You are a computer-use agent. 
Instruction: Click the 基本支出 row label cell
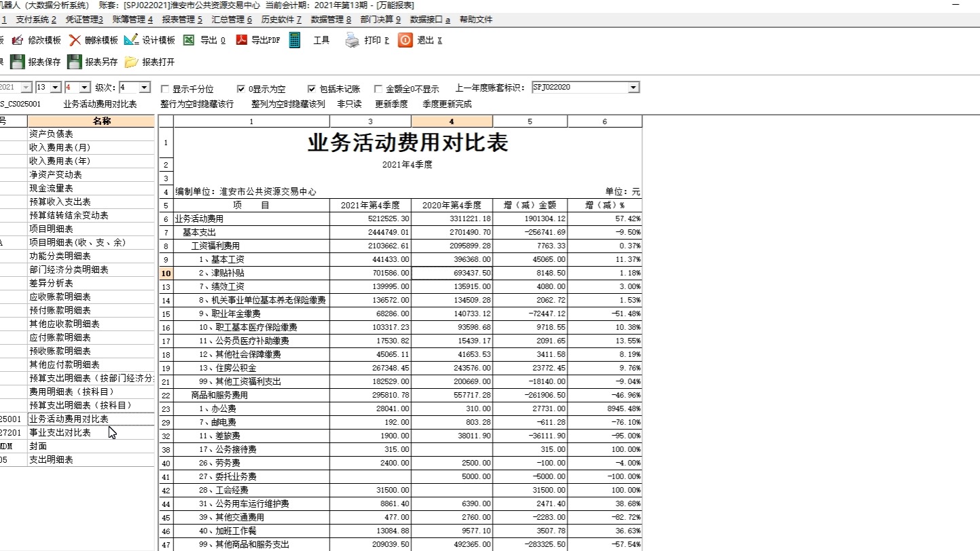pyautogui.click(x=251, y=232)
